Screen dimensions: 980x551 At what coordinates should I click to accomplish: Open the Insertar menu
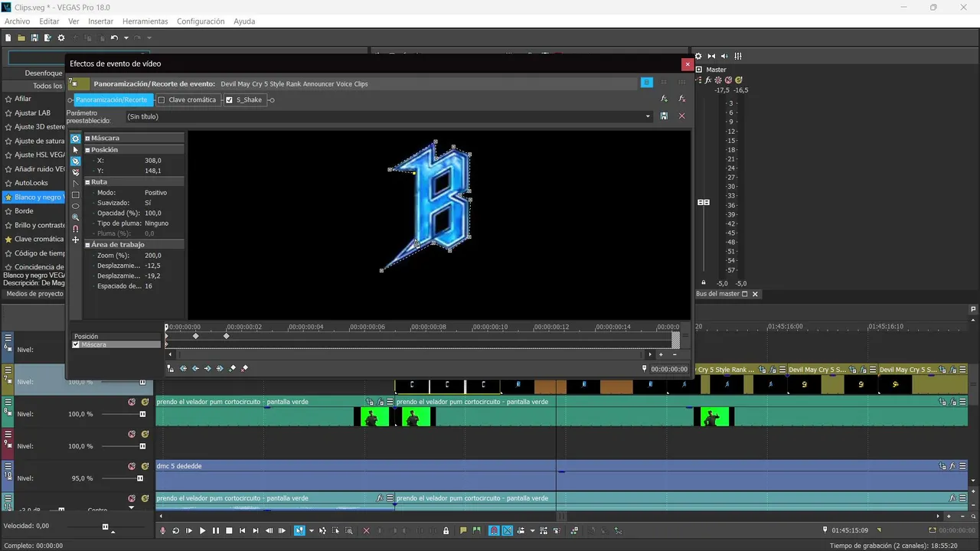(x=101, y=21)
